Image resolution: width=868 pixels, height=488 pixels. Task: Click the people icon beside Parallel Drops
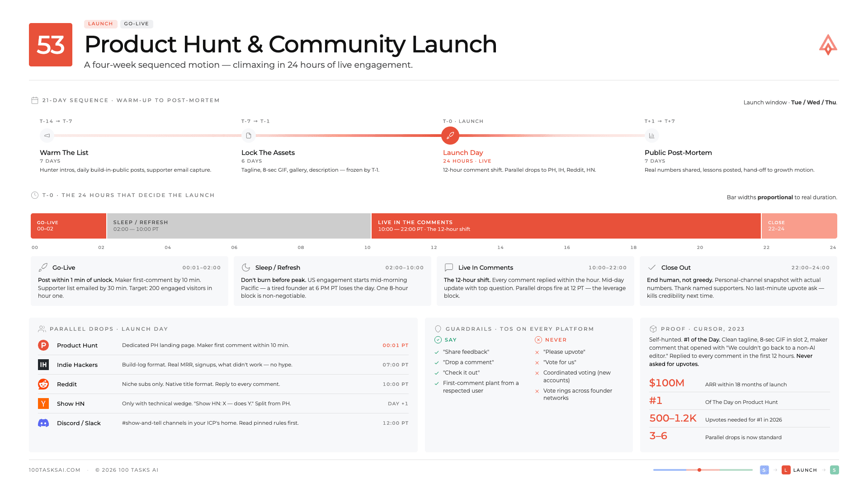[x=42, y=329]
